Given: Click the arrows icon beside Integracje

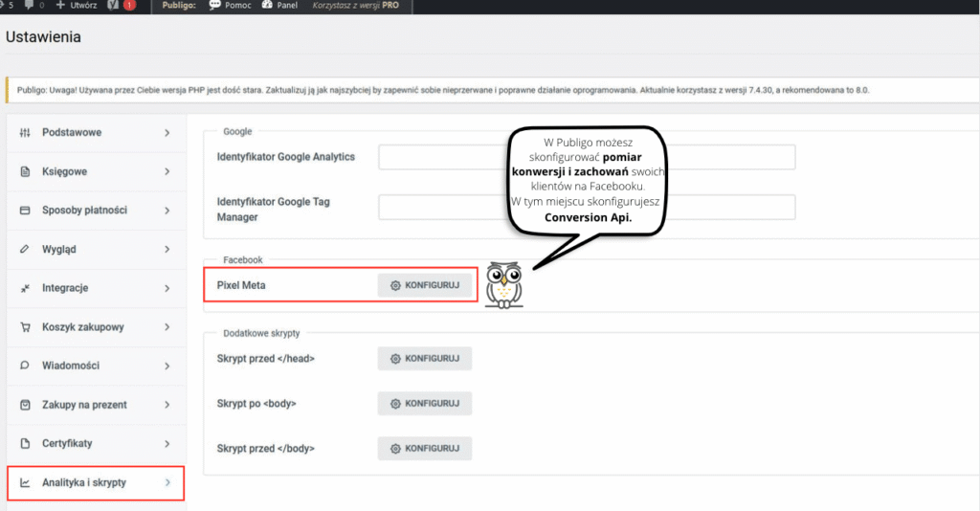Looking at the screenshot, I should tap(25, 288).
